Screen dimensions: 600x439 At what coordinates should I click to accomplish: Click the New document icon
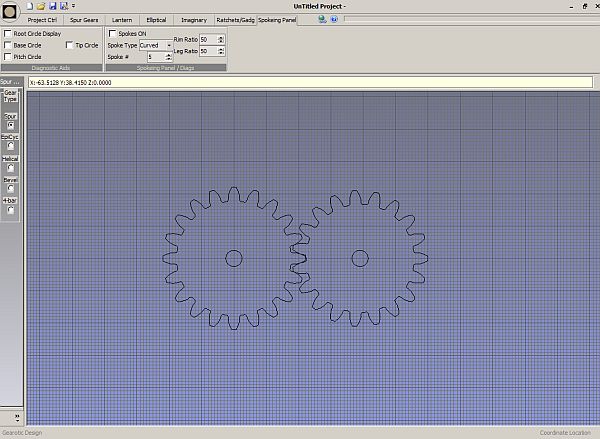[29, 6]
